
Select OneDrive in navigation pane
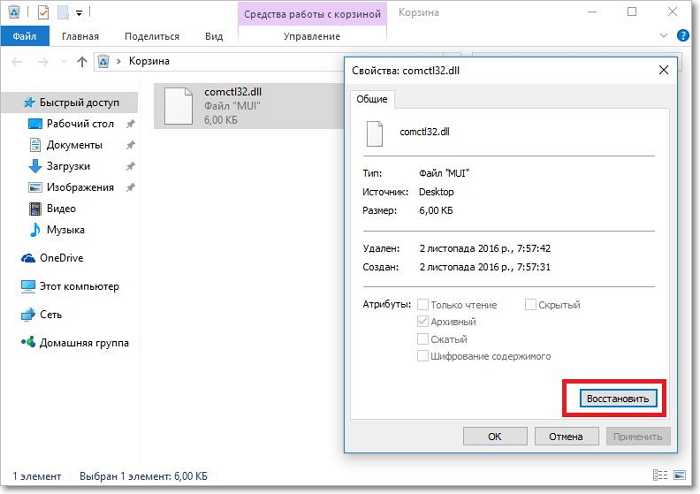62,258
